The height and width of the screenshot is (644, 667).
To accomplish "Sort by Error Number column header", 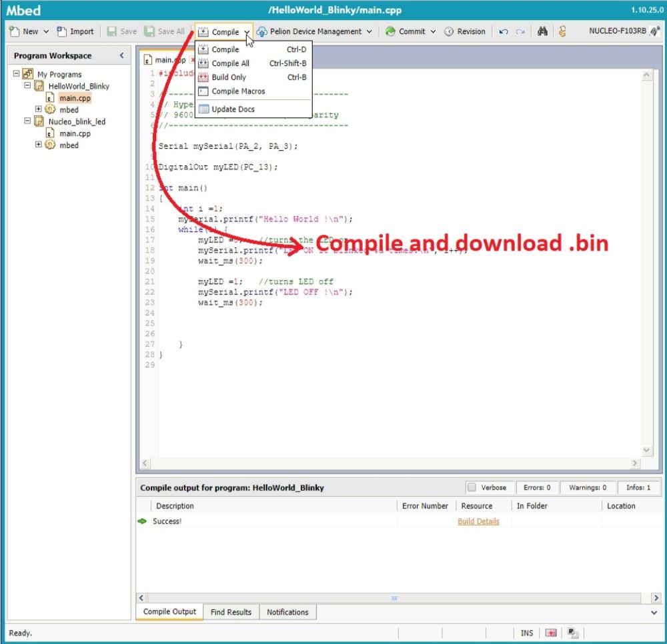I will point(425,506).
